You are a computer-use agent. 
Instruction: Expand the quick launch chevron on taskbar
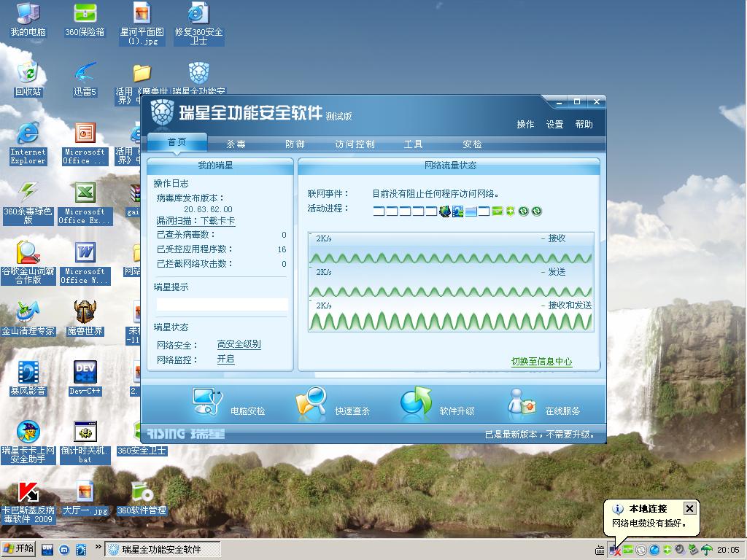point(98,547)
